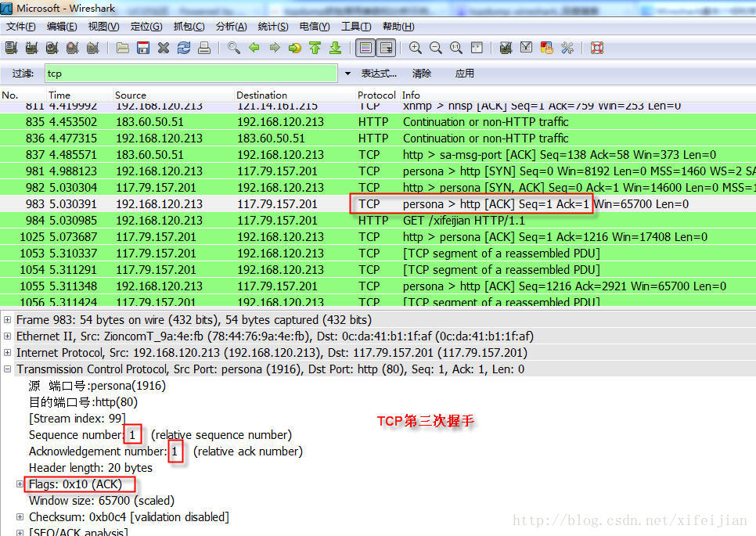Screen dimensions: 756x536
Task: Select packet 984 GET /xifeijian row
Action: pos(378,221)
